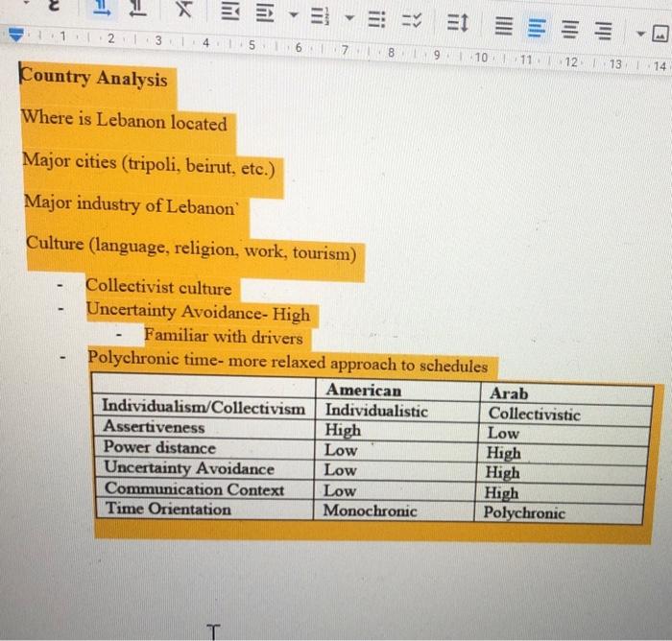Click 'Culture (language, religion, work, tourism)' line
The width and height of the screenshot is (672, 641).
191,249
